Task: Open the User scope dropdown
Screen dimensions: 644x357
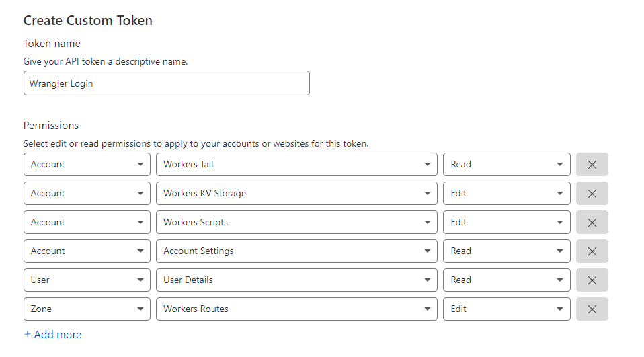Action: (x=87, y=280)
